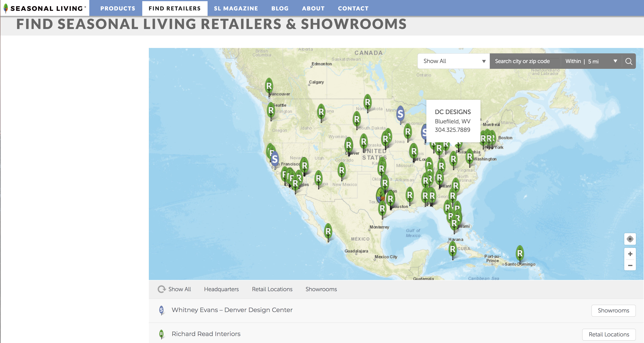This screenshot has width=644, height=343.
Task: Click the retailer pin in Arizona
Action: 318,179
